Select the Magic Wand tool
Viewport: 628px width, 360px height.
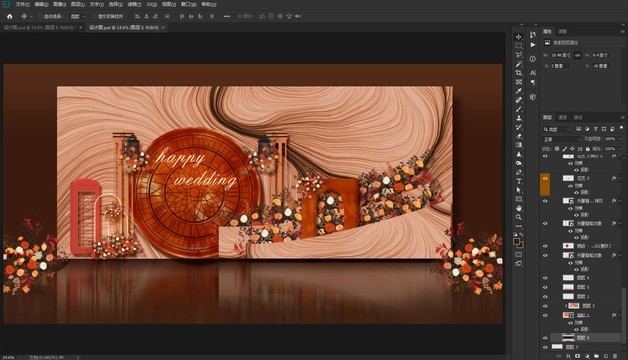coord(519,64)
